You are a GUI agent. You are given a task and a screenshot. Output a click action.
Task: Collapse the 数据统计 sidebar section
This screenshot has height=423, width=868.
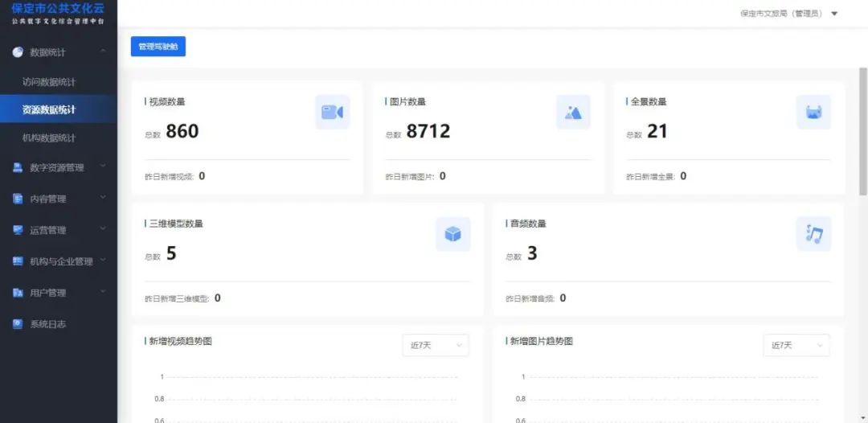point(103,52)
